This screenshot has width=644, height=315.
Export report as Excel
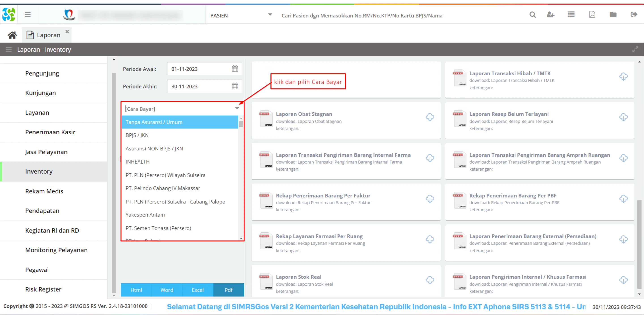point(198,290)
